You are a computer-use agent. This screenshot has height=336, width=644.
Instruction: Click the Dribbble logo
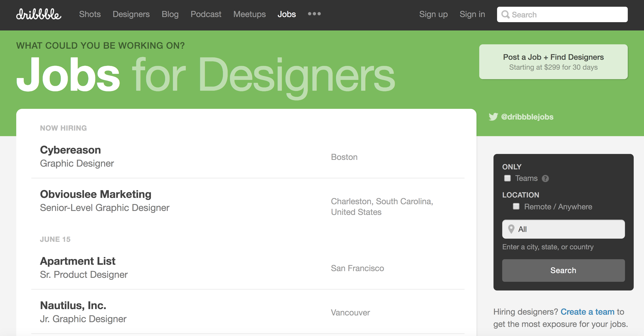coord(39,14)
